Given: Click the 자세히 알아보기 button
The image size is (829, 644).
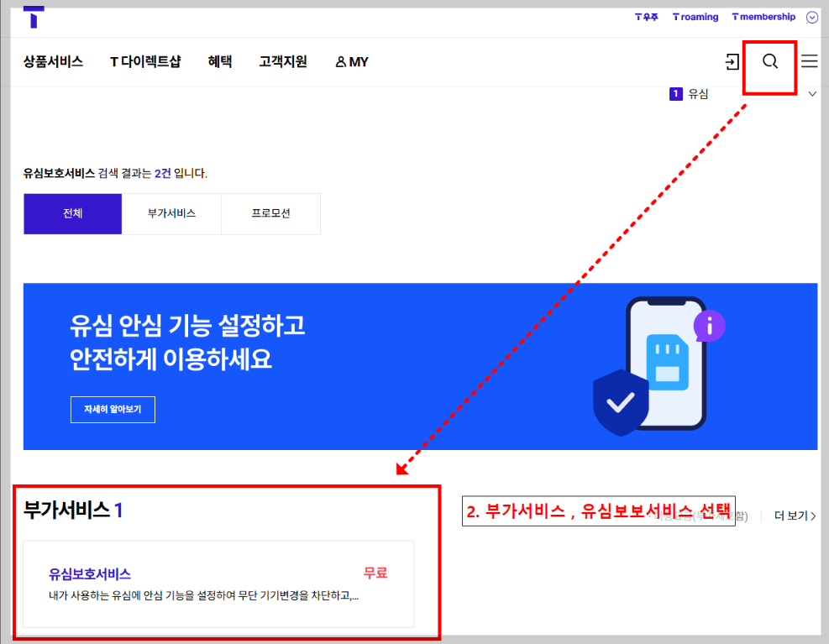Looking at the screenshot, I should [113, 409].
